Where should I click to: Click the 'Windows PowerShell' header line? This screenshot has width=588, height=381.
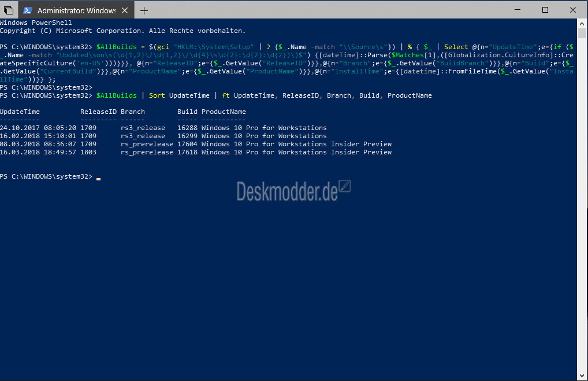pos(36,23)
